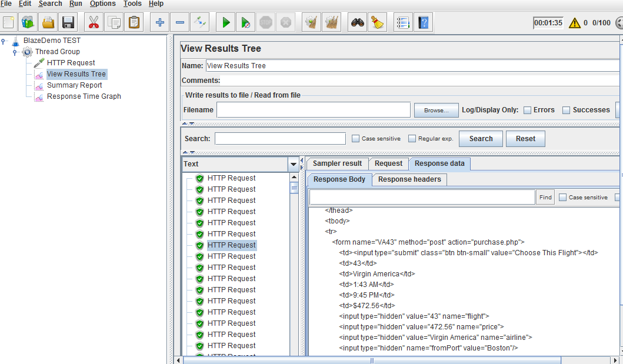The width and height of the screenshot is (623, 364).
Task: Click the Clear All broom icon
Action: pyautogui.click(x=377, y=23)
